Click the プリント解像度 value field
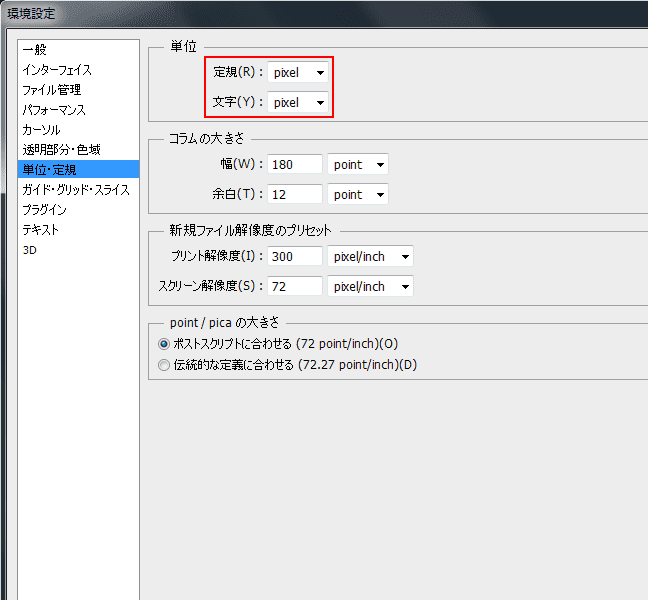Screen dimensions: 648x600 [295, 256]
